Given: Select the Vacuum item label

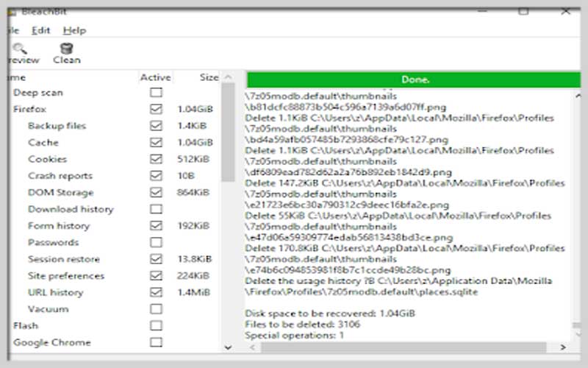Looking at the screenshot, I should (x=49, y=309).
